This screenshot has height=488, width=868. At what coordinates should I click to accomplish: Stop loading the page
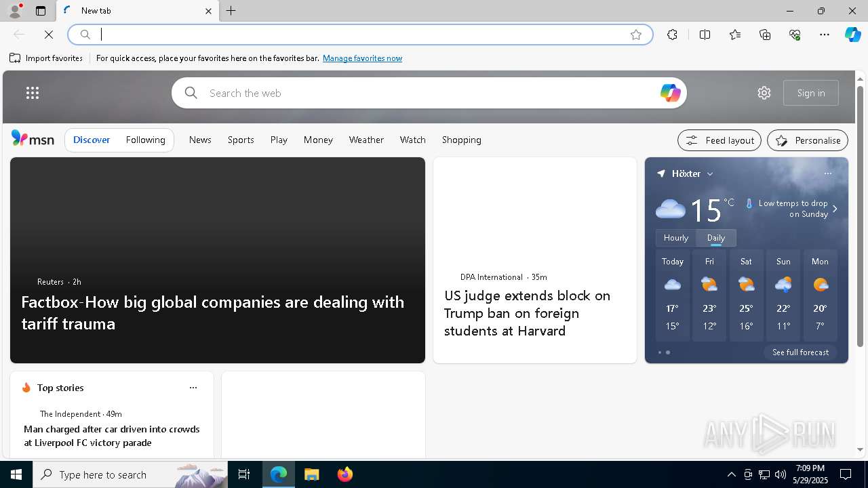49,35
